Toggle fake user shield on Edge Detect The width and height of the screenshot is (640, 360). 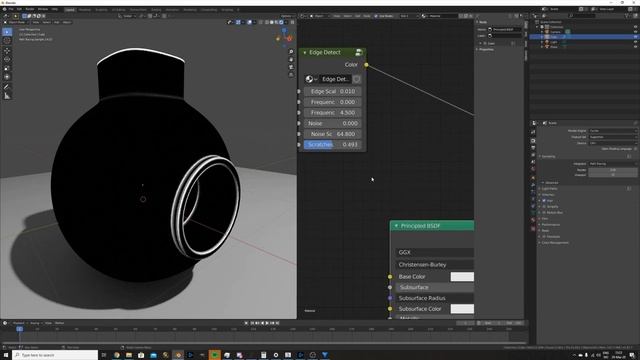(x=356, y=79)
